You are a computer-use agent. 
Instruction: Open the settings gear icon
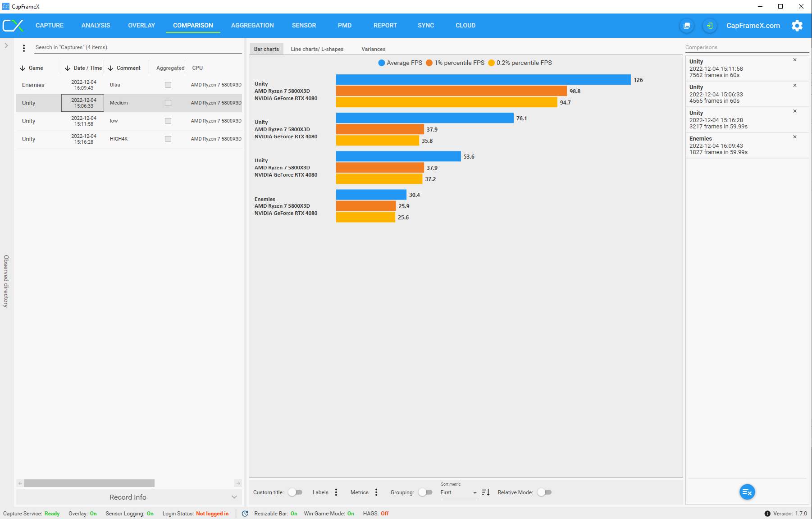797,26
